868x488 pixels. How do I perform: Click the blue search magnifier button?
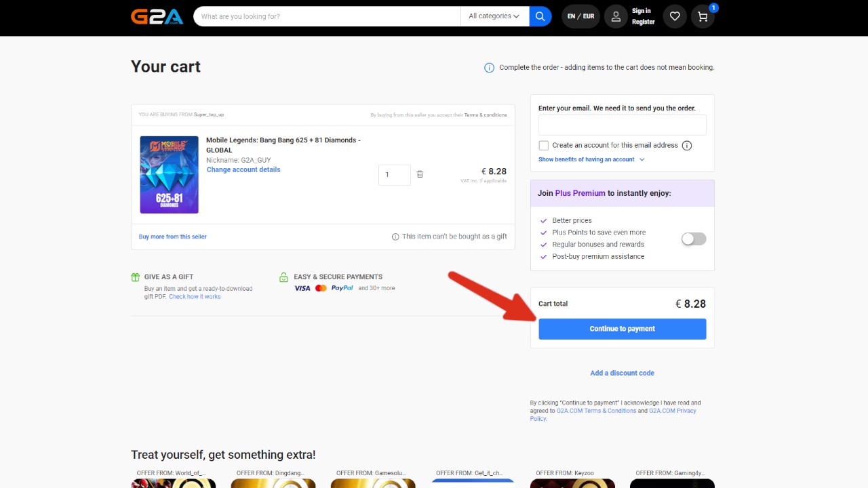tap(540, 16)
